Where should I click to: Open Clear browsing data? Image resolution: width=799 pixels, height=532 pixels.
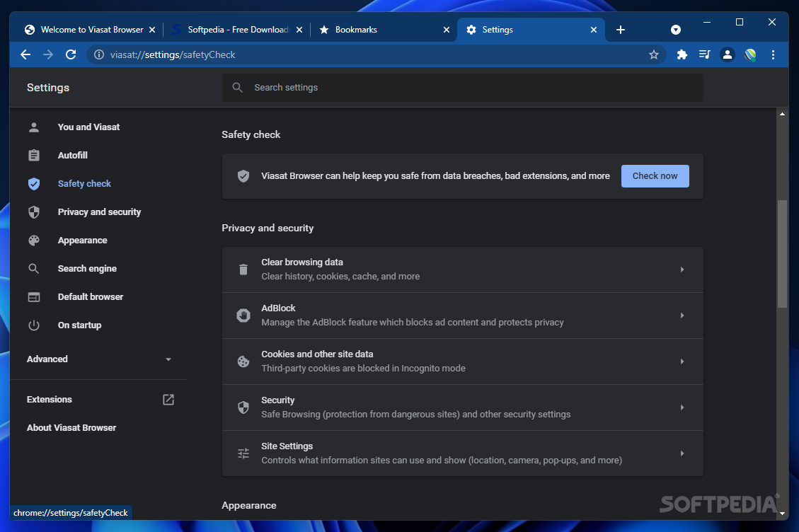[462, 270]
